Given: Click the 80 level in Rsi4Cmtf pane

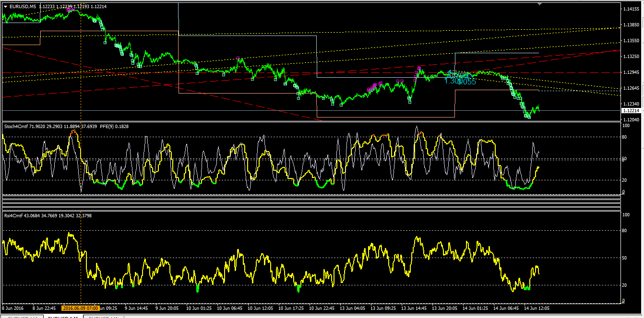Looking at the screenshot, I should 624,231.
